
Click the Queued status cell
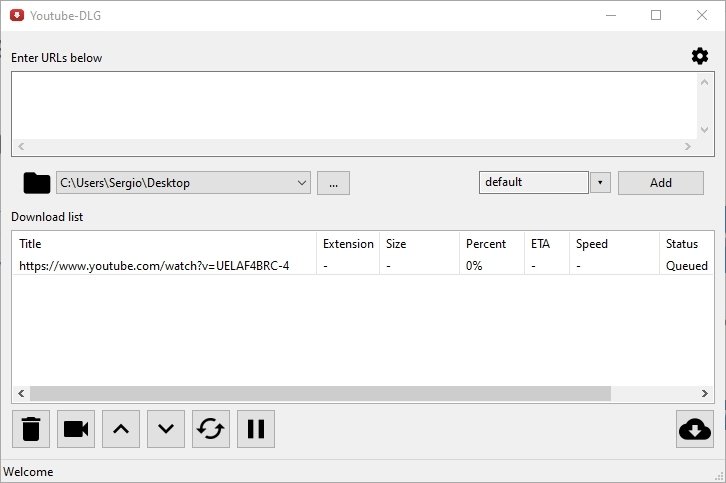pyautogui.click(x=687, y=266)
